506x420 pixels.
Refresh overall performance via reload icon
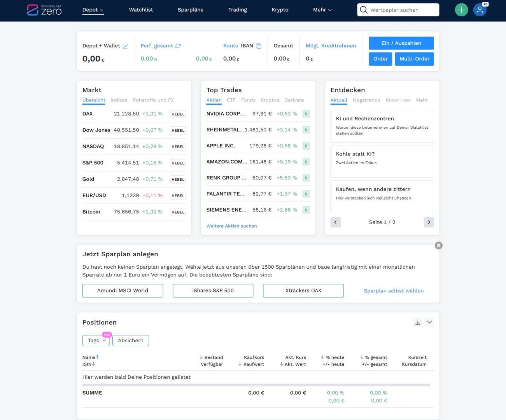coord(178,46)
